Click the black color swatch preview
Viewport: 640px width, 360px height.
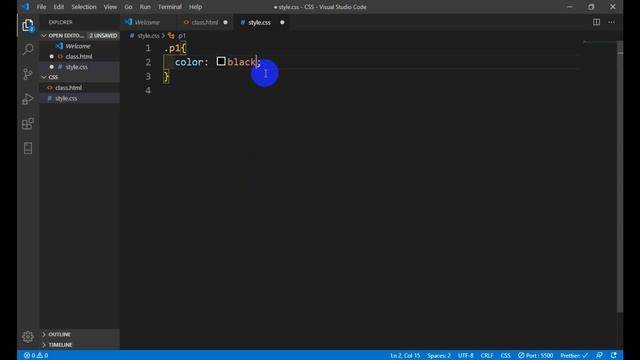tap(221, 62)
